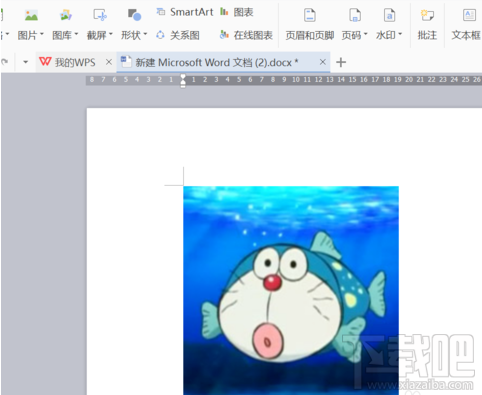Click the indent marker on the ruler
The width and height of the screenshot is (482, 395).
click(183, 80)
